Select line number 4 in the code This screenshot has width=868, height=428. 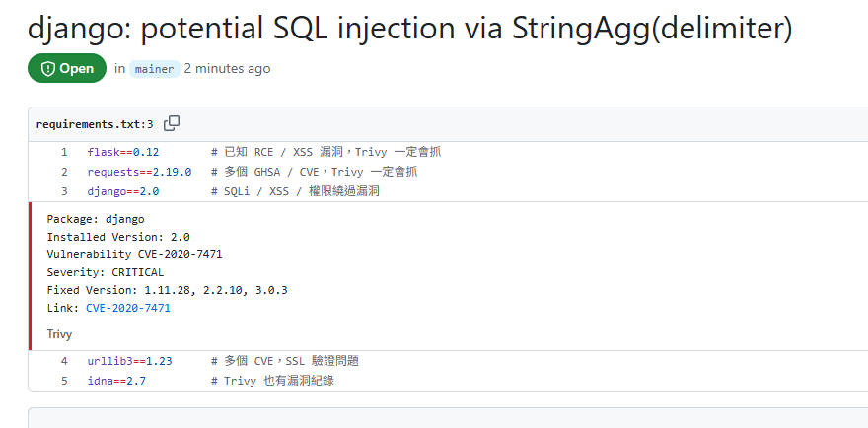(x=64, y=360)
